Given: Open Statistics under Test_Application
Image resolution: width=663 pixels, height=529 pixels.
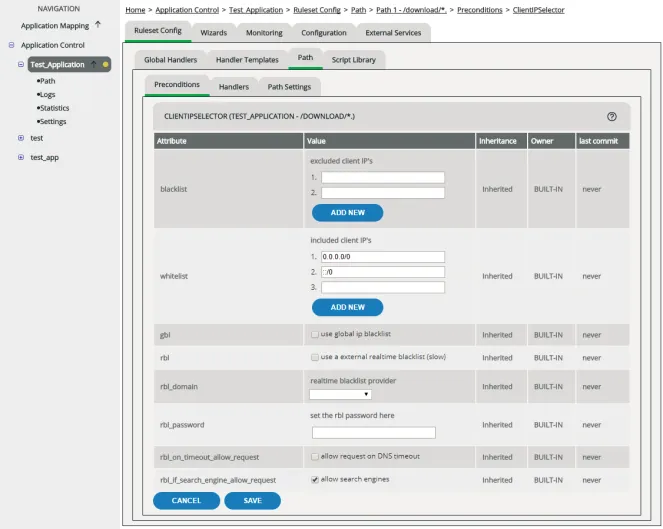Looking at the screenshot, I should 53,108.
